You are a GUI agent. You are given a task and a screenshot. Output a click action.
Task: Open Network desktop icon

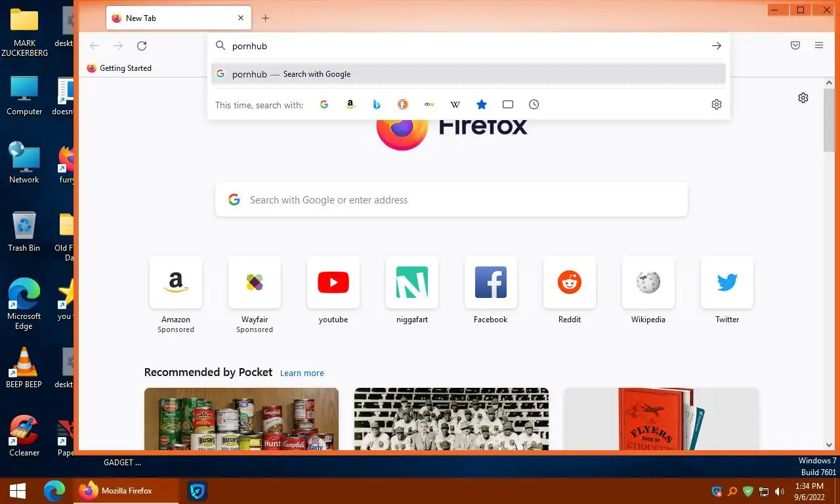click(x=24, y=163)
